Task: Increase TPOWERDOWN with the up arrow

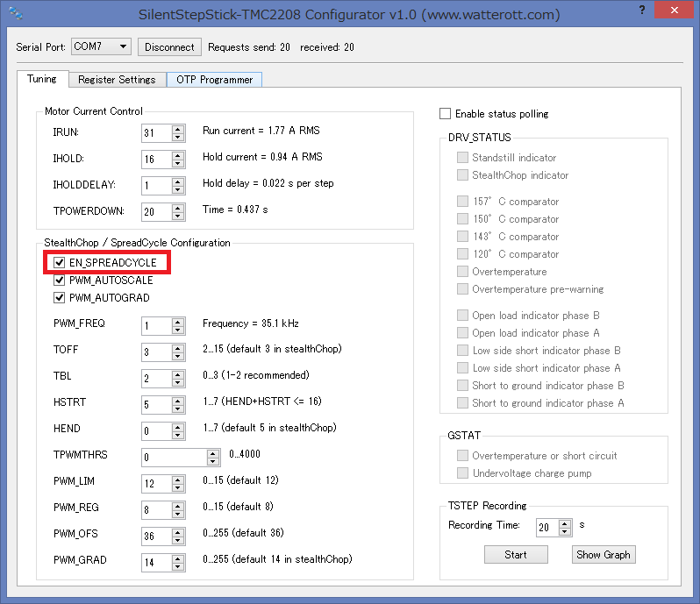Action: pyautogui.click(x=178, y=208)
